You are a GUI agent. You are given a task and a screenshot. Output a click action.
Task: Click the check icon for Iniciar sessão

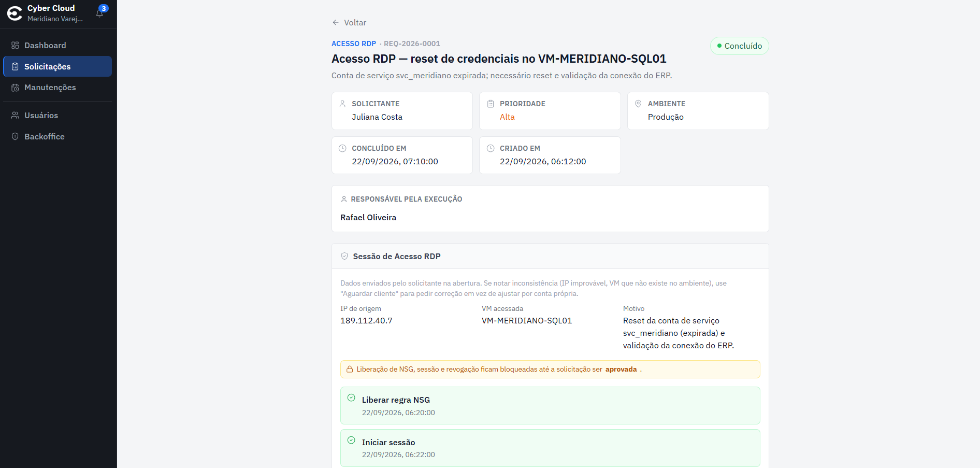(x=351, y=440)
